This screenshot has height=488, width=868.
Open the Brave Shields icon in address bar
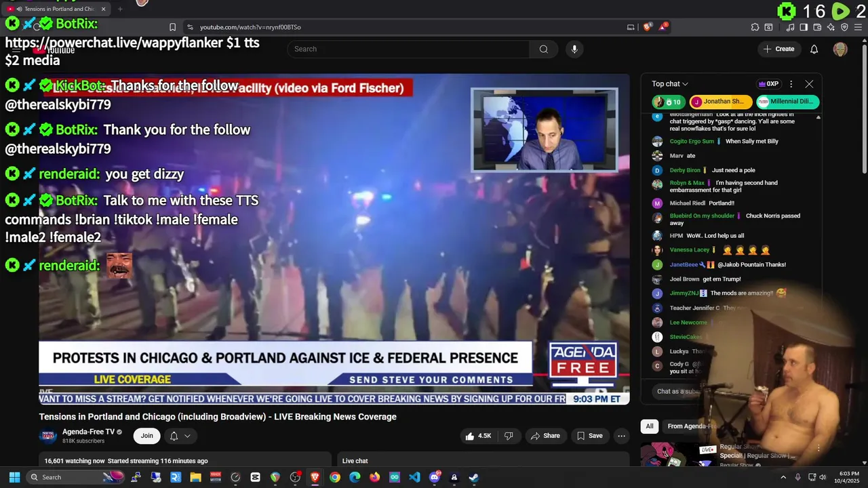point(648,27)
